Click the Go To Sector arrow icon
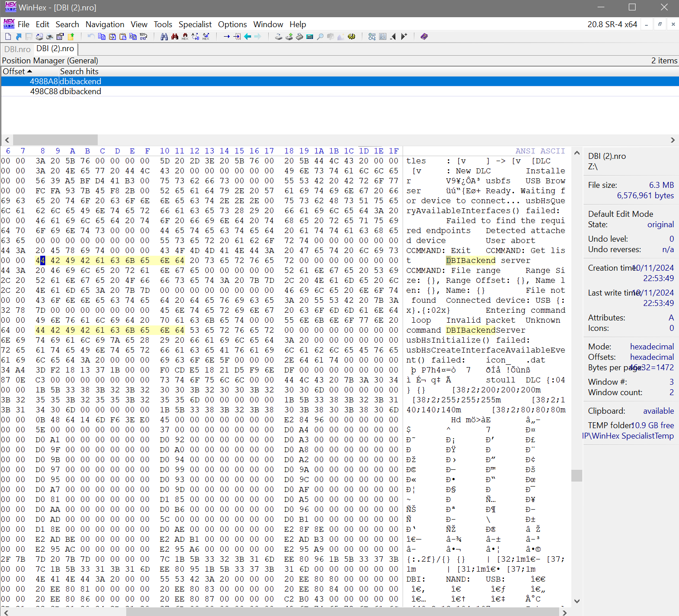Screen dimensions: 679x616 pyautogui.click(x=237, y=37)
